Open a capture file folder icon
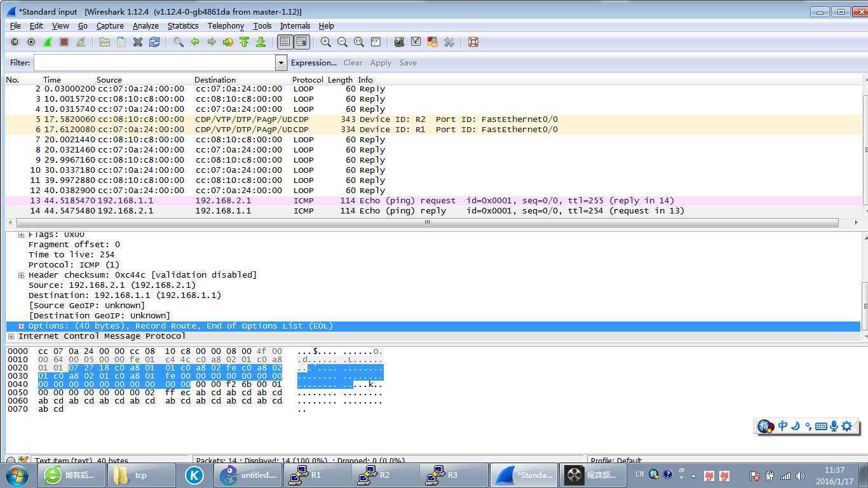Image resolution: width=868 pixels, height=488 pixels. [x=105, y=42]
